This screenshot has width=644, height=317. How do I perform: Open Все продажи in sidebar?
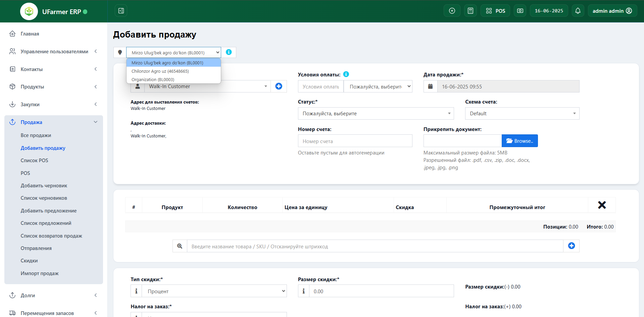click(36, 135)
